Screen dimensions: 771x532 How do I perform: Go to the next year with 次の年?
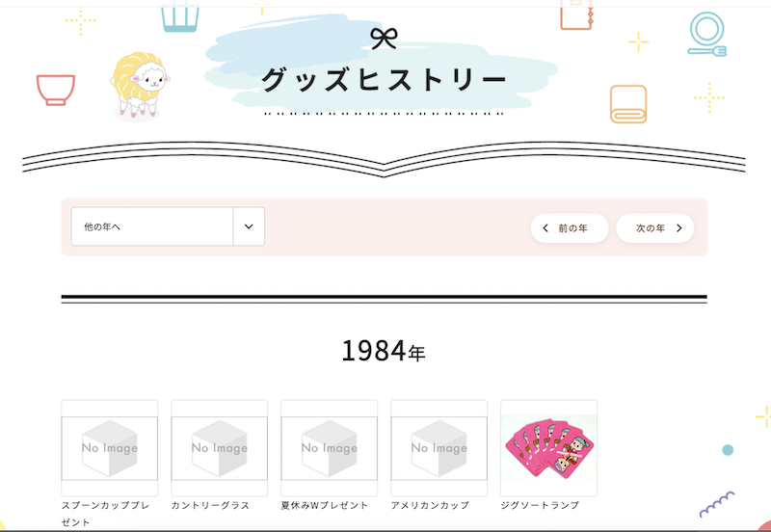655,228
